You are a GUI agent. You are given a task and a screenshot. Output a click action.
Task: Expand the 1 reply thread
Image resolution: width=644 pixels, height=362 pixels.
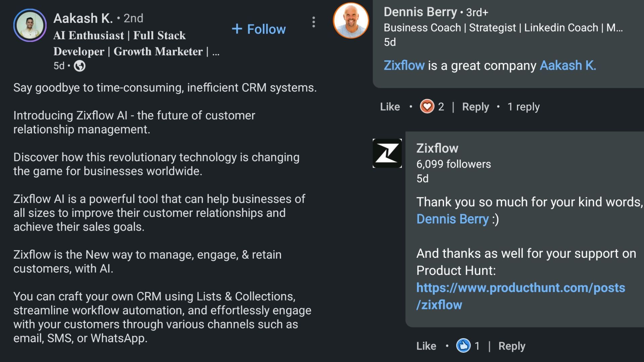pyautogui.click(x=523, y=107)
